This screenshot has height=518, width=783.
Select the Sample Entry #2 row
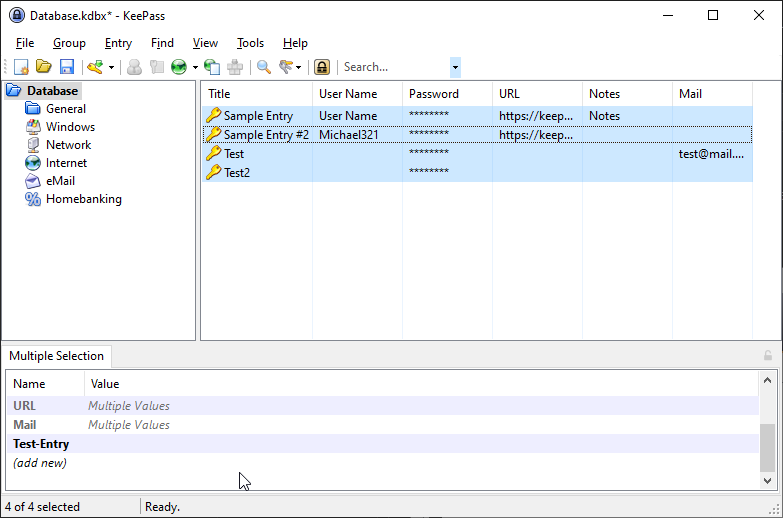coord(477,135)
